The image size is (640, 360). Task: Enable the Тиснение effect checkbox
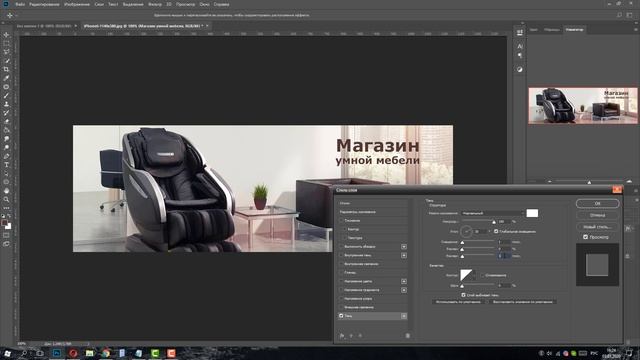tap(341, 220)
